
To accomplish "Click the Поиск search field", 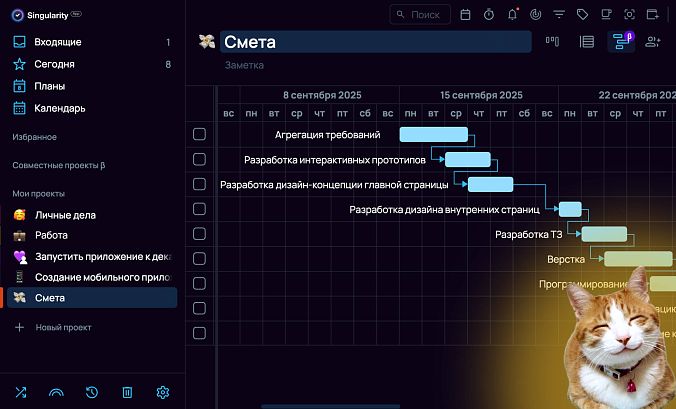I will pyautogui.click(x=420, y=14).
